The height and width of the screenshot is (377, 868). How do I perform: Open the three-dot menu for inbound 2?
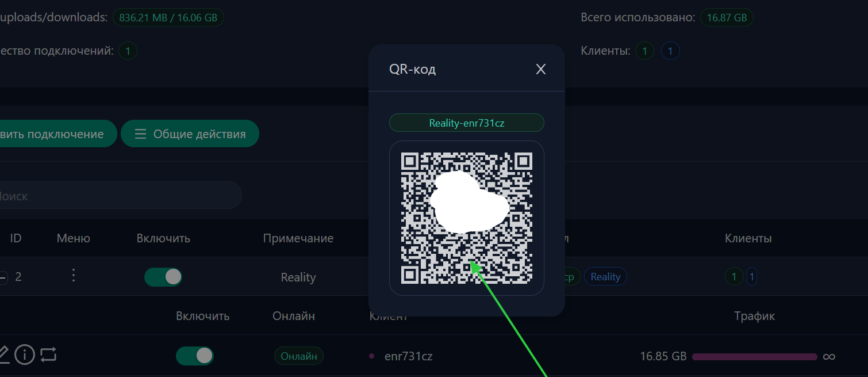73,276
